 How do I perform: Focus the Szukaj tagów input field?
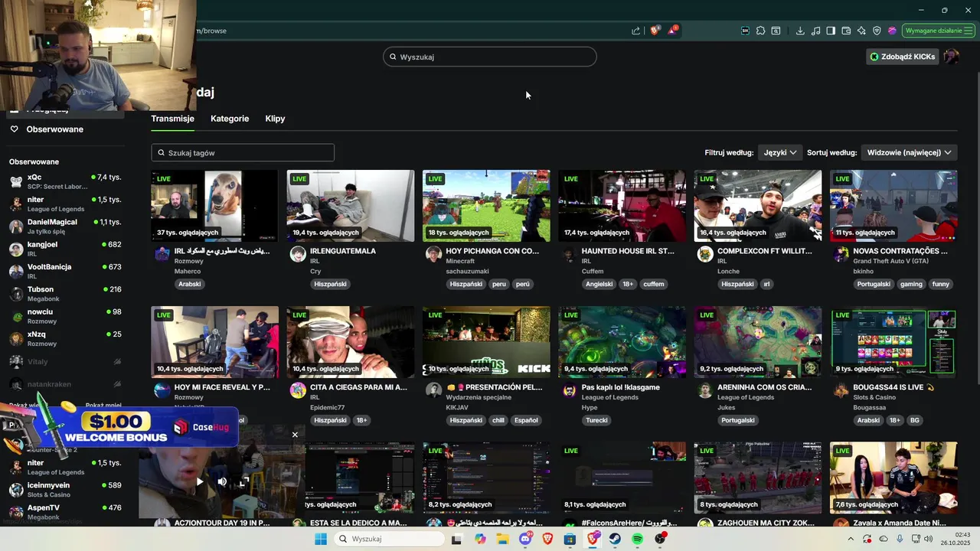pyautogui.click(x=243, y=153)
